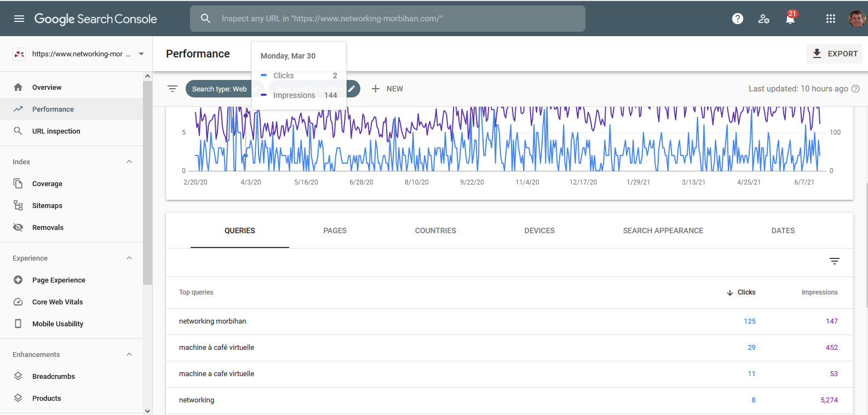Open Google apps grid
The height and width of the screenshot is (415, 868).
pyautogui.click(x=831, y=19)
